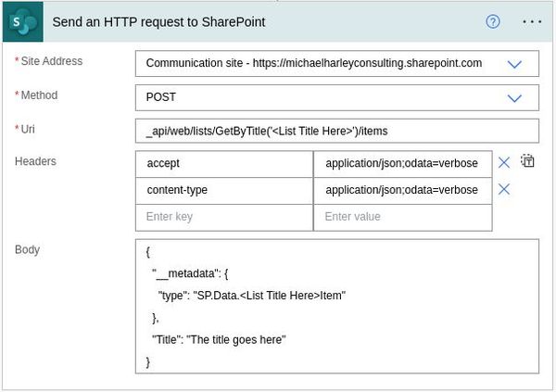Click the SharePoint connector icon

[22, 21]
